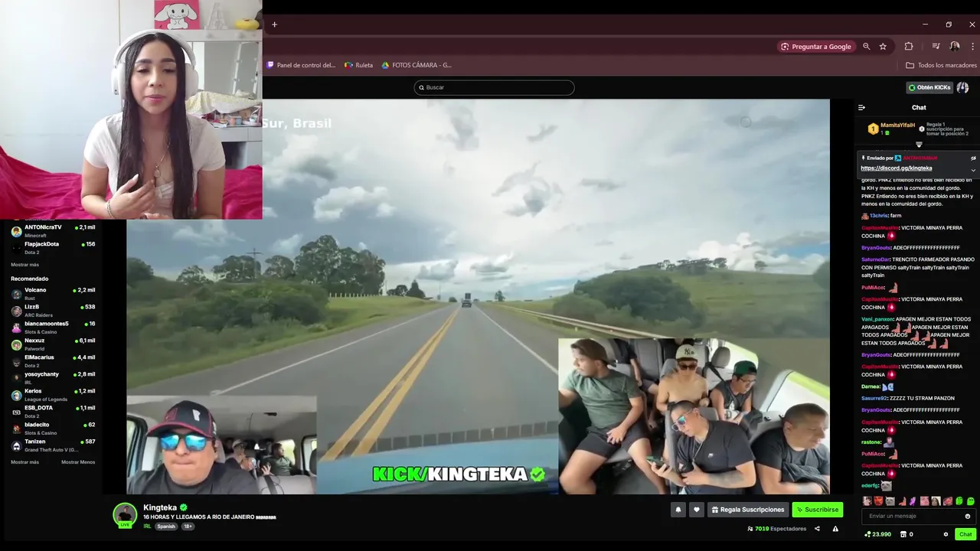The image size is (980, 551).
Task: Bookmark this page with the star icon
Action: pyautogui.click(x=883, y=47)
